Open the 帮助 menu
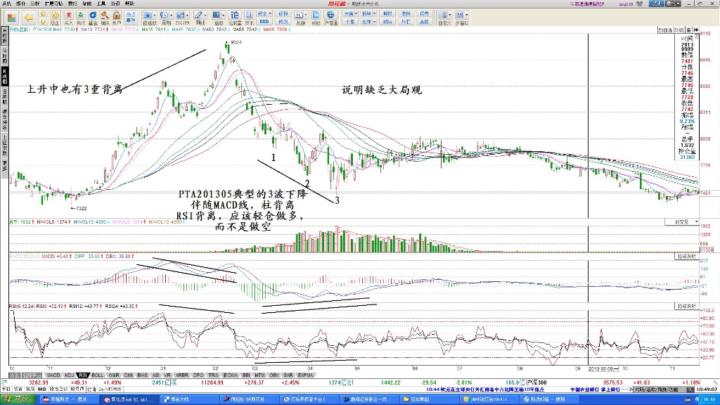The width and height of the screenshot is (720, 405). click(129, 3)
